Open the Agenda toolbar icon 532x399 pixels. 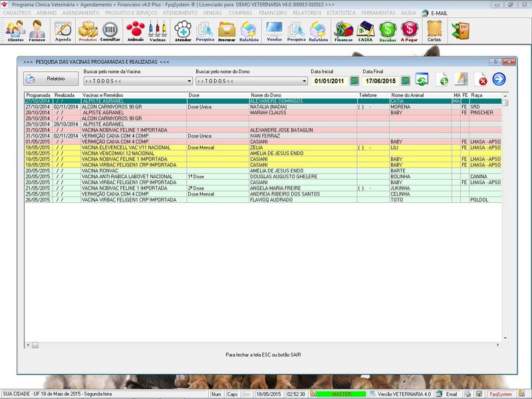(63, 31)
